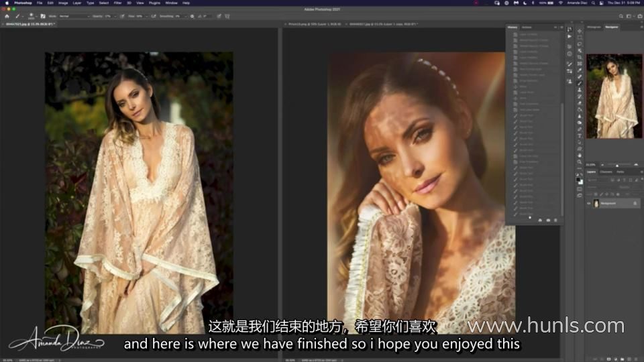
Task: Select the Type tool
Action: tap(580, 135)
